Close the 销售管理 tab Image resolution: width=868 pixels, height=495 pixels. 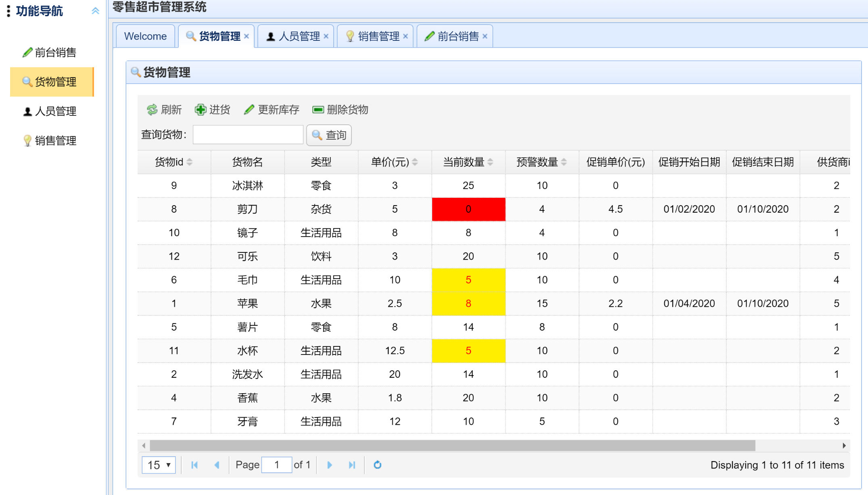[x=406, y=36]
